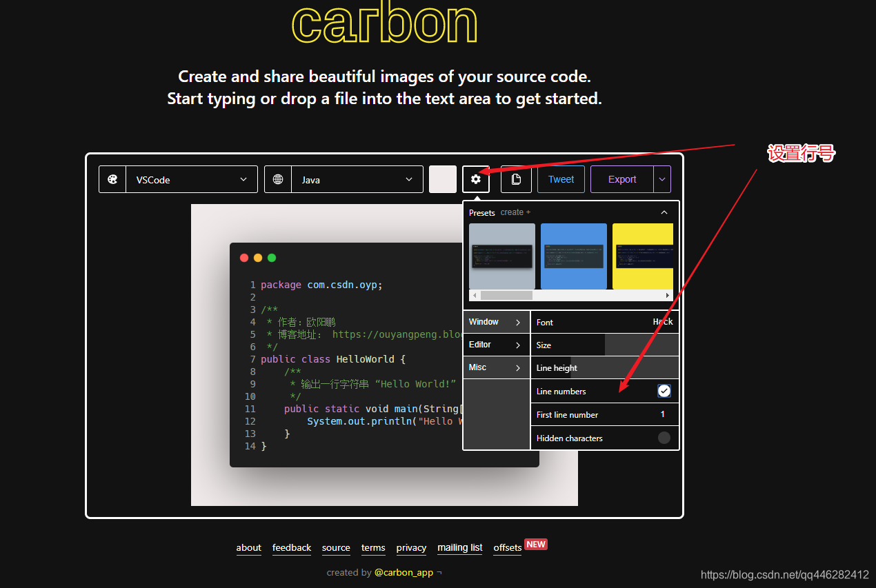The height and width of the screenshot is (588, 876).
Task: Open the @carbon_app link
Action: click(404, 572)
